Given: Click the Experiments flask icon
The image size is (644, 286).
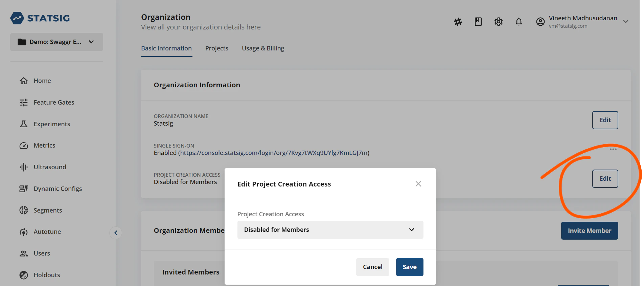Looking at the screenshot, I should tap(24, 124).
